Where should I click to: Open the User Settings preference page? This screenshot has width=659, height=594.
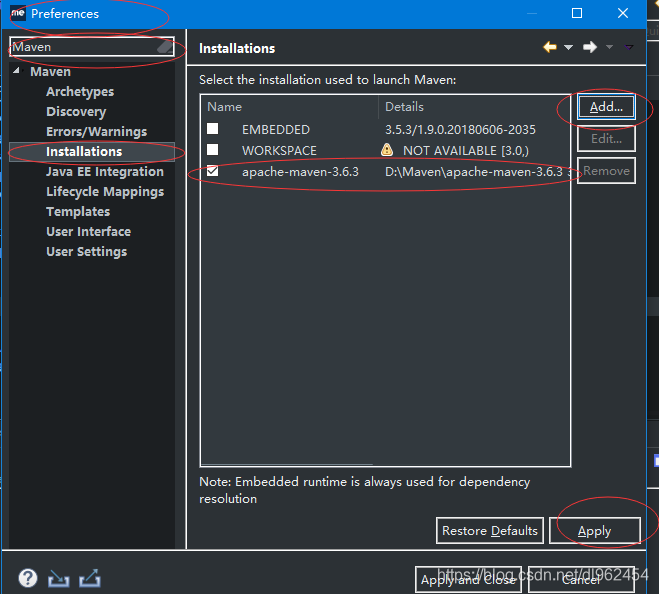87,251
